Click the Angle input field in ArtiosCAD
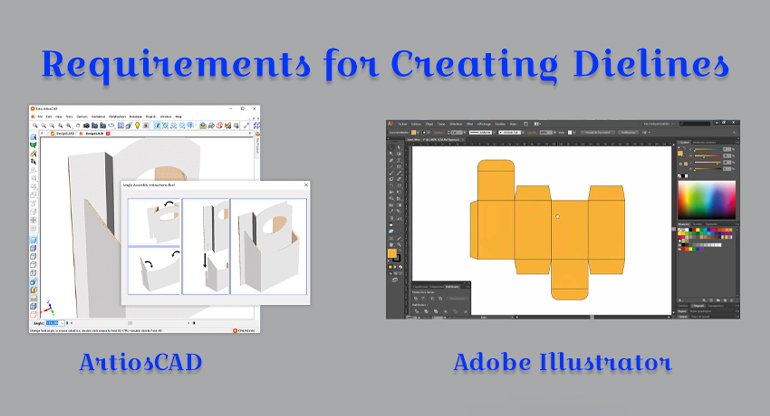This screenshot has height=416, width=770. (x=54, y=323)
